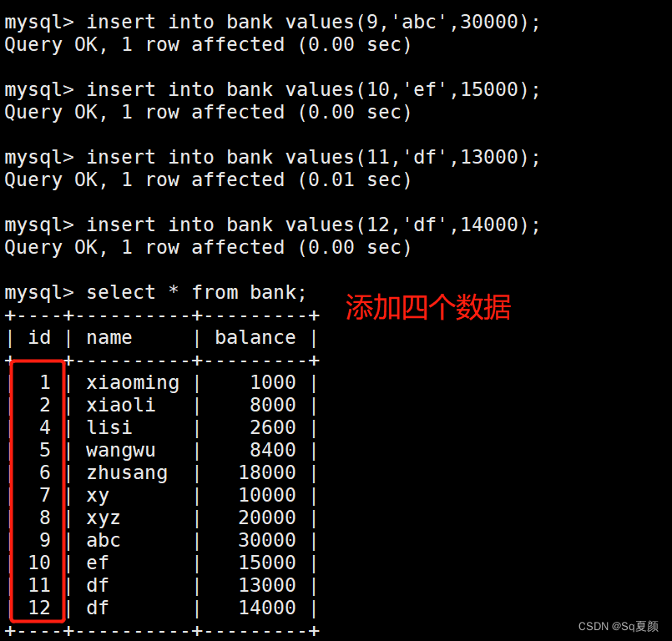Select the name cell 'xyz'

click(x=104, y=517)
